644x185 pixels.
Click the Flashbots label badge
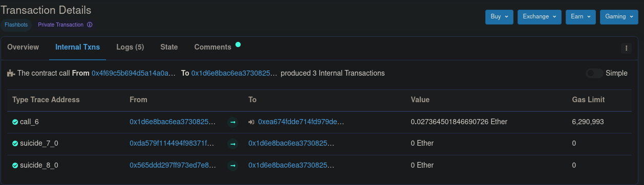(x=16, y=25)
